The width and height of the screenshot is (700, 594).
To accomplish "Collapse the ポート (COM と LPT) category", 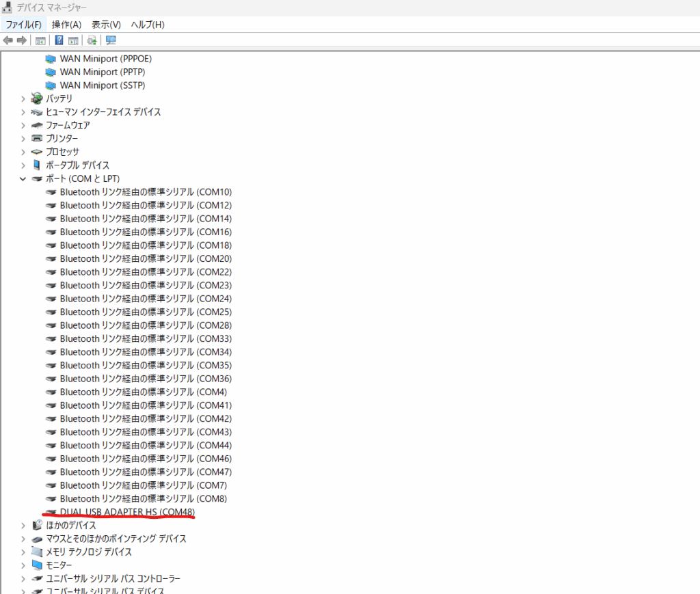I will tap(23, 179).
